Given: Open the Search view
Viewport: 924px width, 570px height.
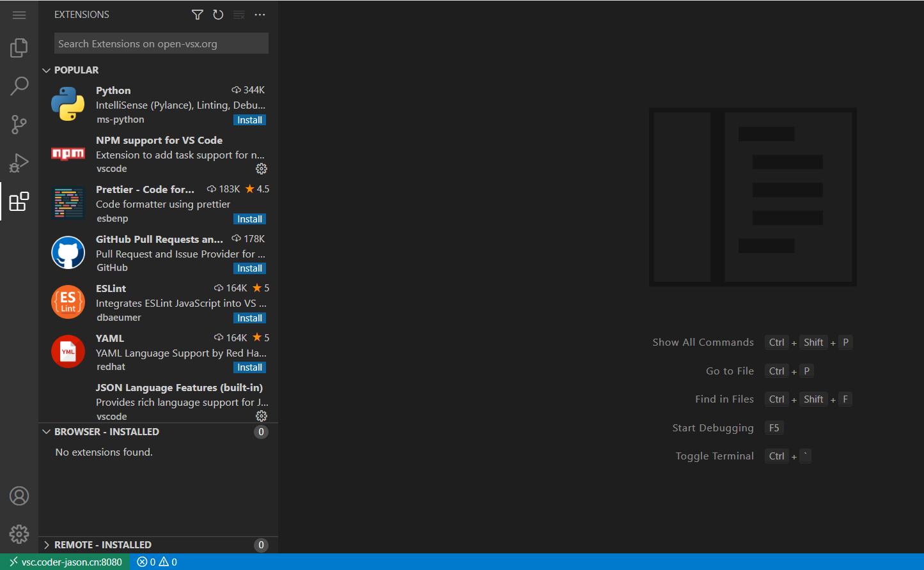Looking at the screenshot, I should [19, 86].
